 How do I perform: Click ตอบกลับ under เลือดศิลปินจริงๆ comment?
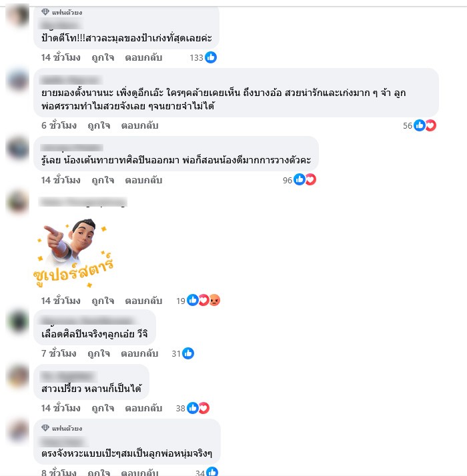pyautogui.click(x=139, y=353)
